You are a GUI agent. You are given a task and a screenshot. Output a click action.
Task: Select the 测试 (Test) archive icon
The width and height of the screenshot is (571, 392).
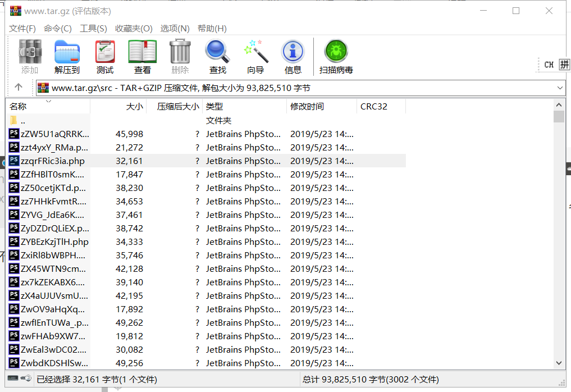click(x=104, y=56)
